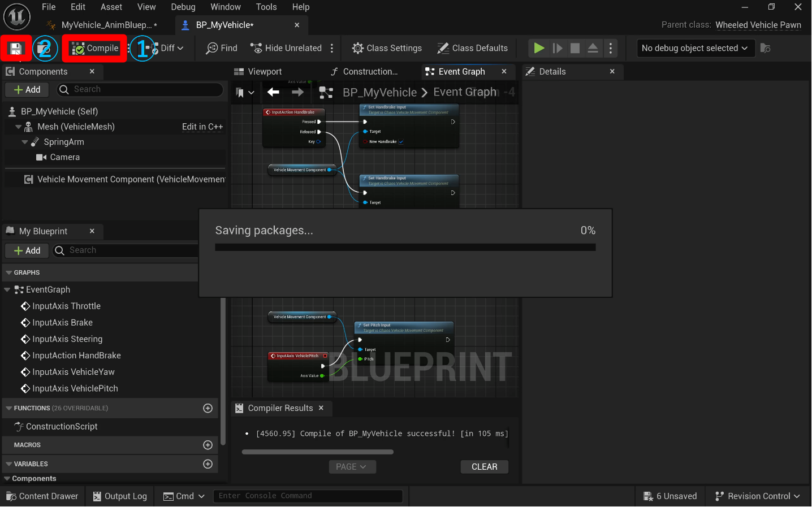
Task: Navigate back in graph history
Action: pyautogui.click(x=274, y=92)
